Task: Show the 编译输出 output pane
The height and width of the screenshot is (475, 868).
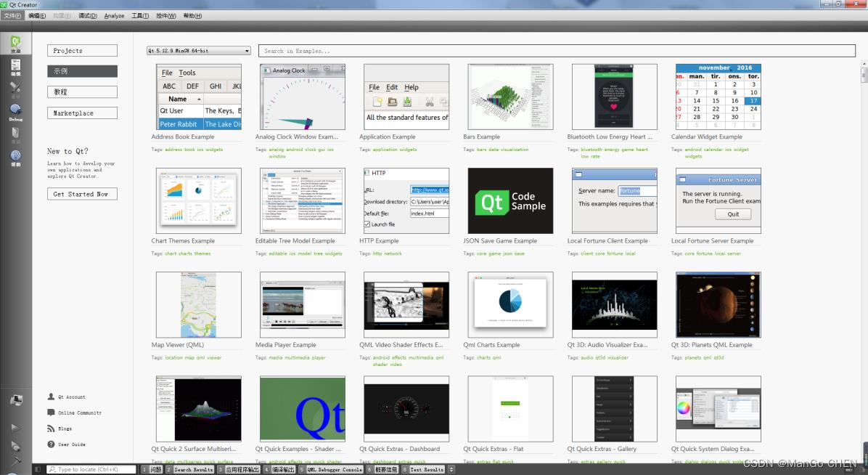Action: 279,469
